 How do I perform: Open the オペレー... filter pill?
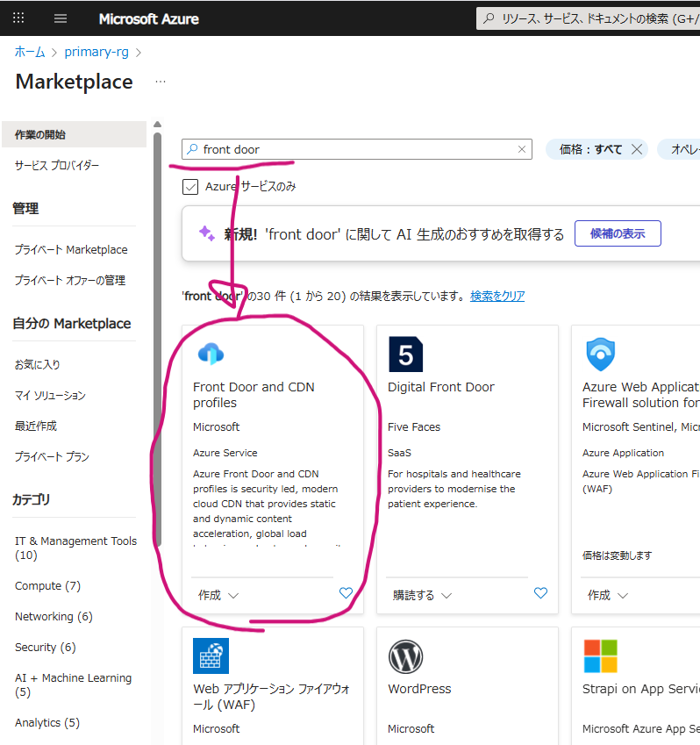tap(680, 150)
